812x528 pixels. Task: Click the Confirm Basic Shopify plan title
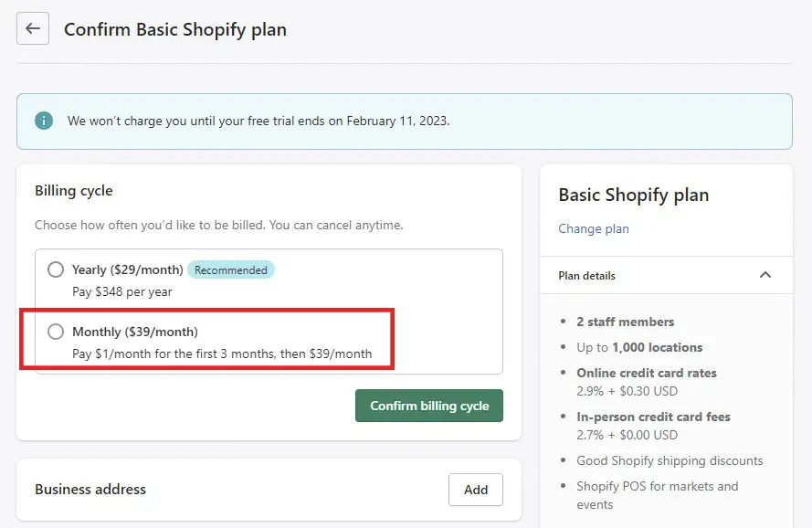pos(175,29)
